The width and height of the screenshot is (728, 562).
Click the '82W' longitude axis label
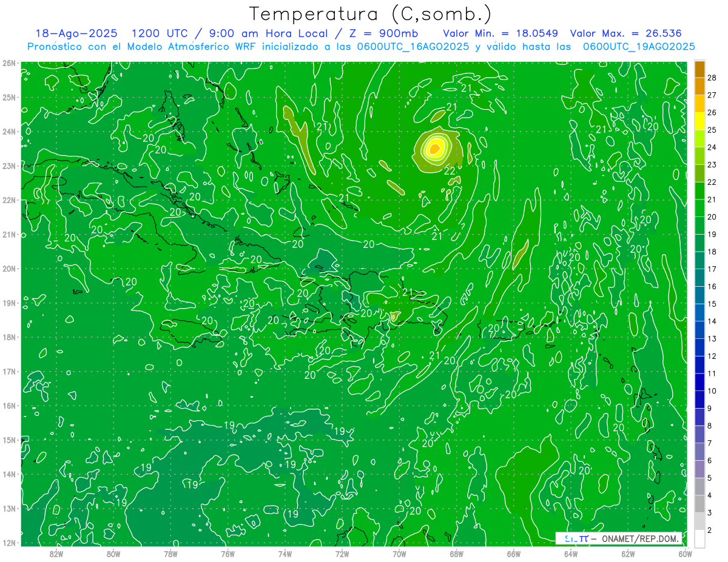point(56,553)
